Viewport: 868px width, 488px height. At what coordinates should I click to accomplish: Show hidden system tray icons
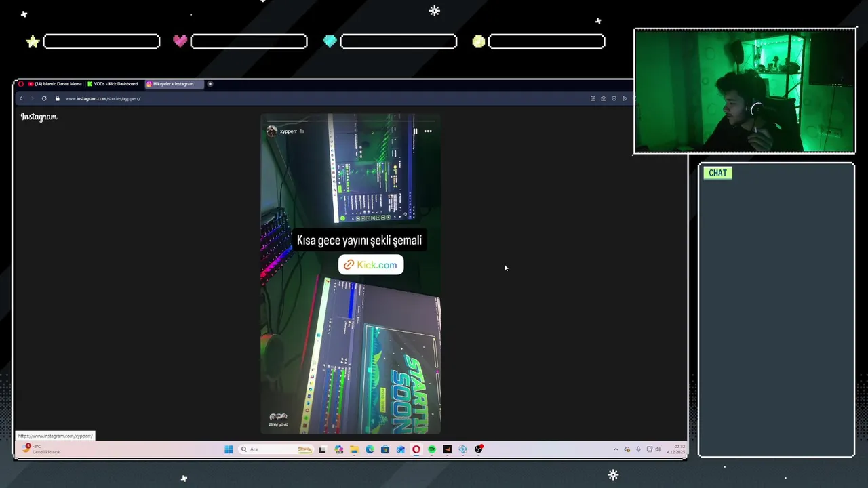coord(616,449)
